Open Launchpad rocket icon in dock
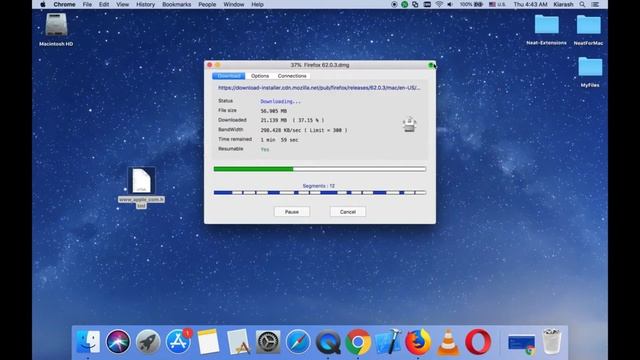This screenshot has width=640, height=360. pyautogui.click(x=148, y=342)
